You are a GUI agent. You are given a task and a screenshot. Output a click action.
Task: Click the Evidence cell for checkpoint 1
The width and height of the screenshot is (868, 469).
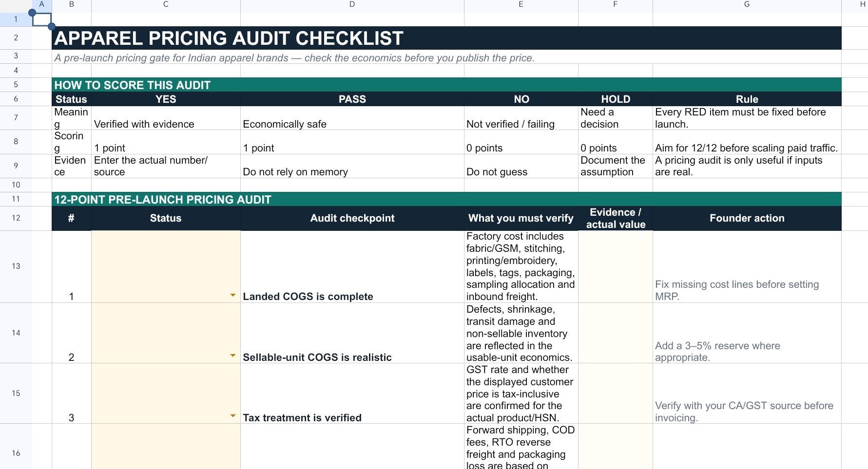[616, 266]
